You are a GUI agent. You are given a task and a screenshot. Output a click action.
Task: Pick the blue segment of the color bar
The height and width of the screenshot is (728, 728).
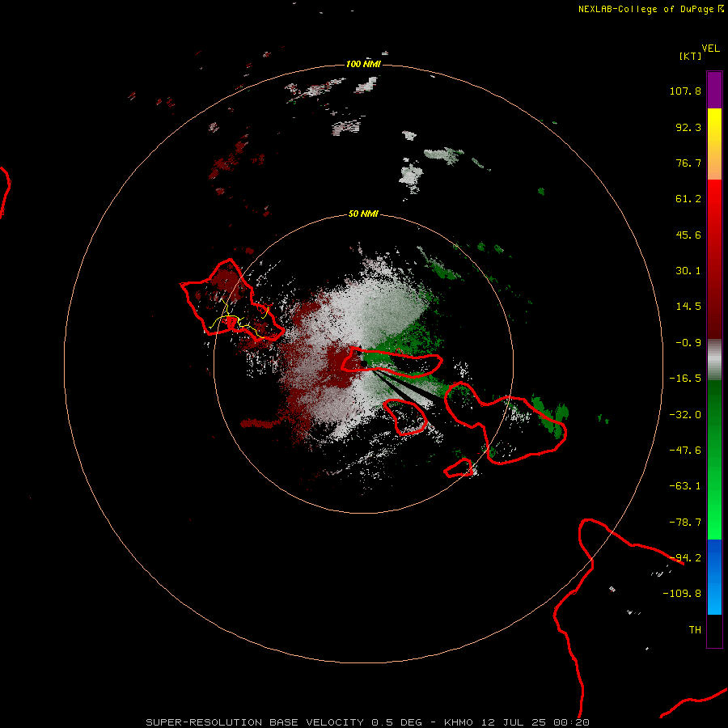[x=714, y=577]
